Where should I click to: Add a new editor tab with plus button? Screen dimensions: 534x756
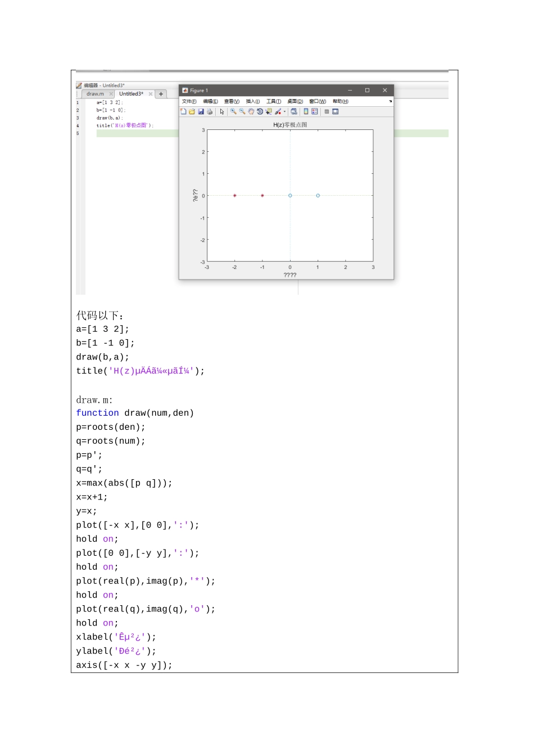click(161, 94)
